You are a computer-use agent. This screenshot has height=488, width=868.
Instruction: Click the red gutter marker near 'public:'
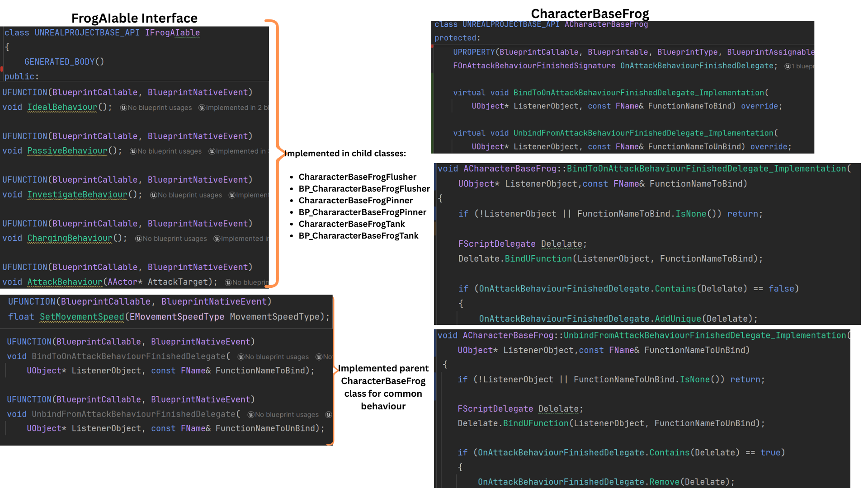(x=2, y=69)
